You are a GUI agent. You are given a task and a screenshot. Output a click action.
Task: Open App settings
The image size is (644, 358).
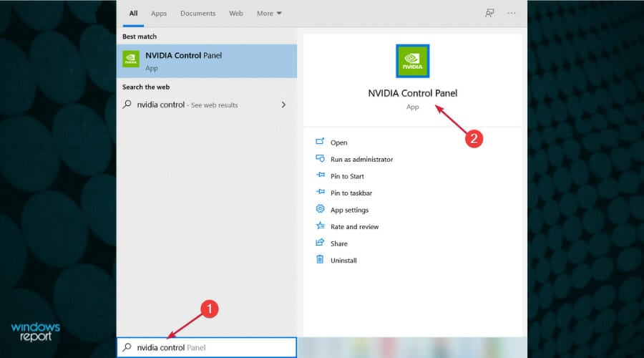coord(349,210)
